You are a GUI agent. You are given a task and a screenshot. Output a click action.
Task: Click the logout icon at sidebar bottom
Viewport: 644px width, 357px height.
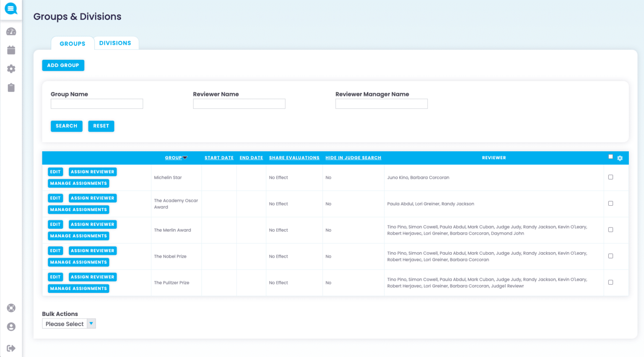(x=11, y=348)
